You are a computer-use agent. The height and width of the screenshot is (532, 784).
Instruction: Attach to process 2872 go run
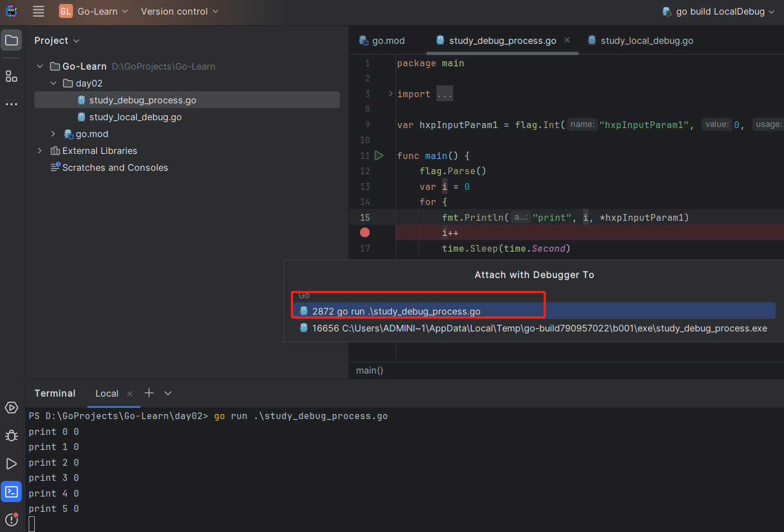click(534, 311)
